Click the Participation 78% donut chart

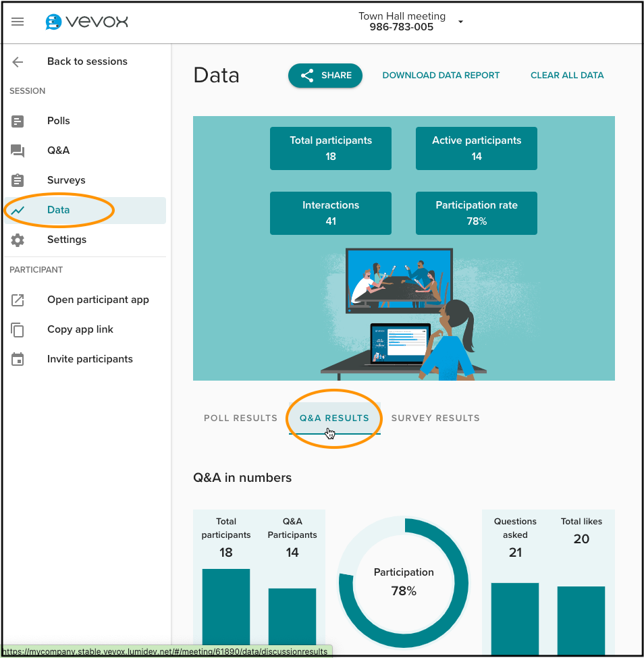pos(404,582)
